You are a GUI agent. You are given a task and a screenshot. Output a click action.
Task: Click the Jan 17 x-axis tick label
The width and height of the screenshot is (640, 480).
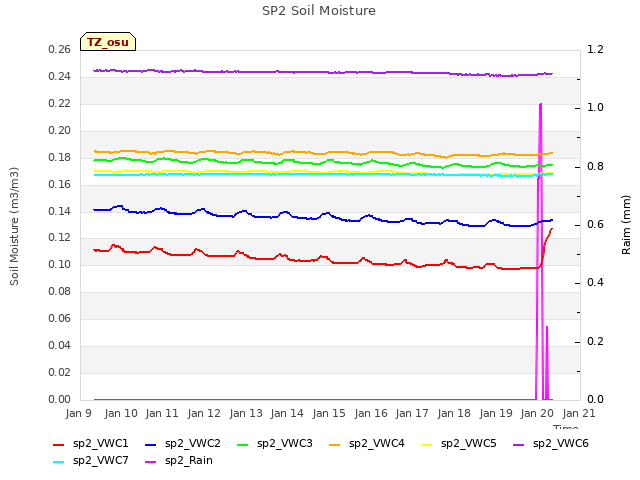[x=412, y=413]
